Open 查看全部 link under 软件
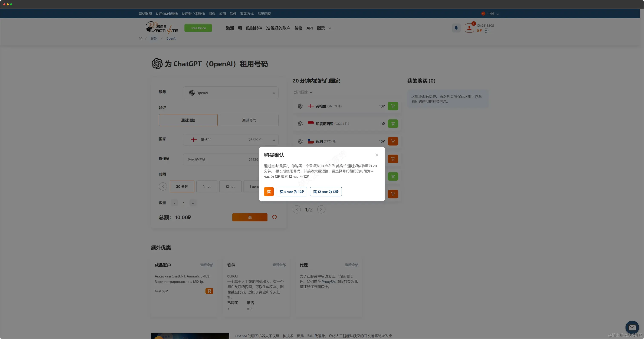This screenshot has width=644, height=339. coord(279,265)
